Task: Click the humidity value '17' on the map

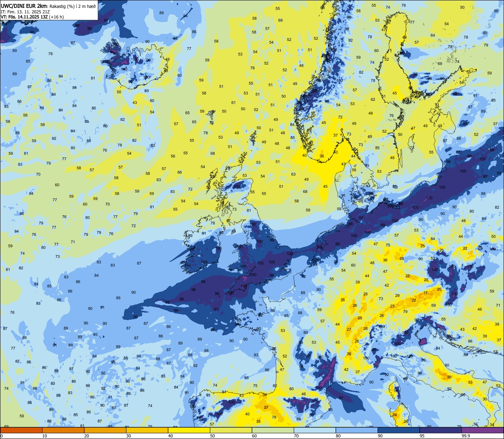Action: point(425,293)
